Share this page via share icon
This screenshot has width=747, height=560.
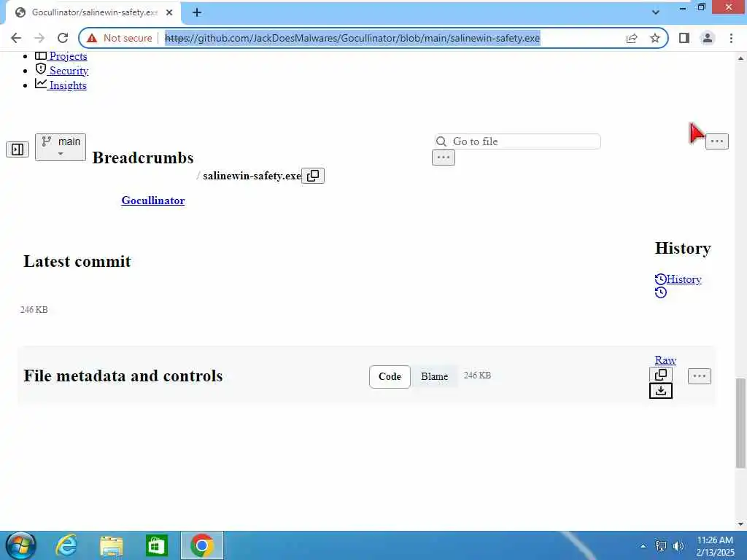(632, 38)
